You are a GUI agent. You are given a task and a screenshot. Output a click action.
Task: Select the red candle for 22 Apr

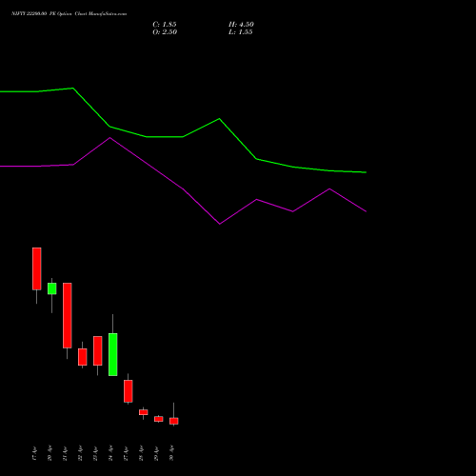tap(83, 357)
